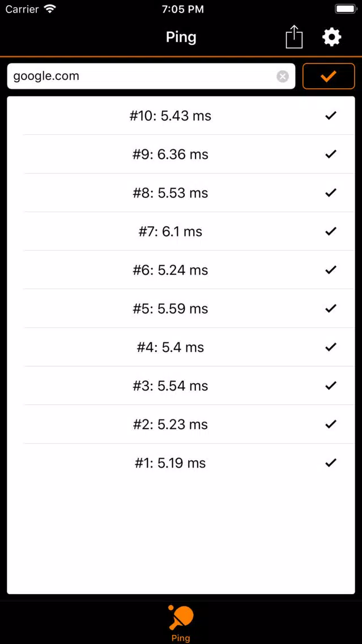The height and width of the screenshot is (644, 362).
Task: Select the #6: 5.24 ms result row
Action: tap(181, 270)
